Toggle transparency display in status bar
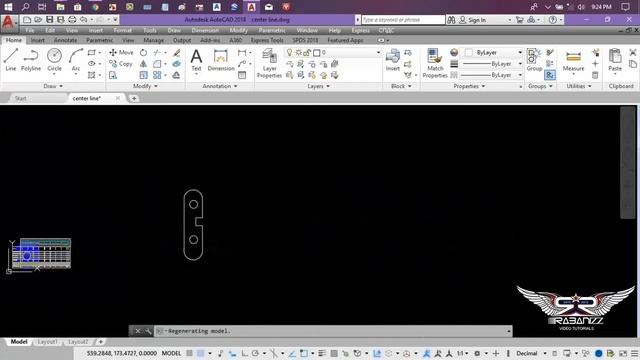The height and width of the screenshot is (360, 640). point(334,353)
